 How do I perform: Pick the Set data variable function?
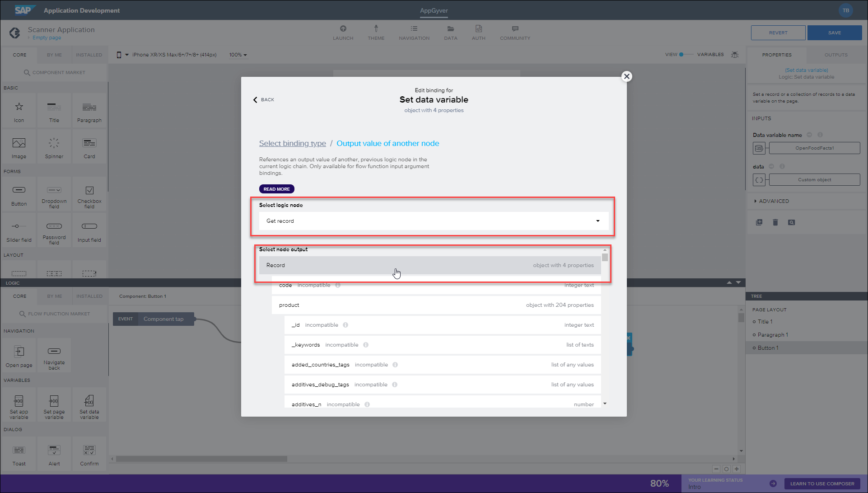89,405
